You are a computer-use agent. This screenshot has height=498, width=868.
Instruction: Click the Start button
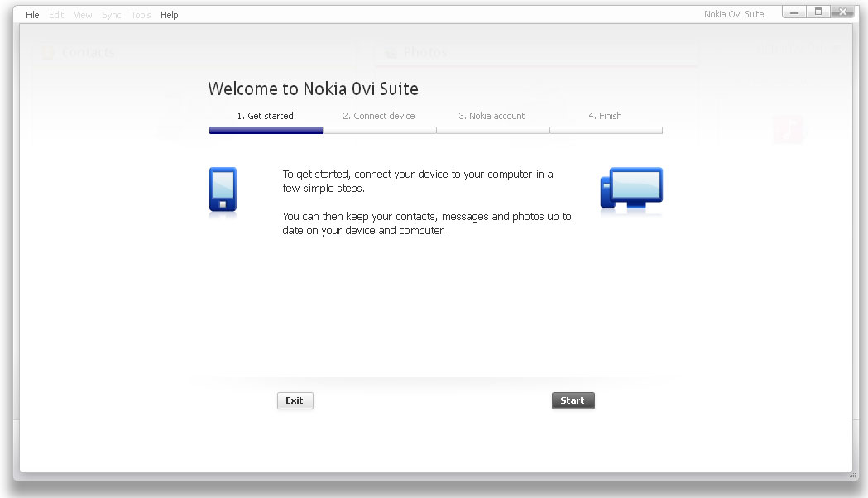tap(573, 400)
